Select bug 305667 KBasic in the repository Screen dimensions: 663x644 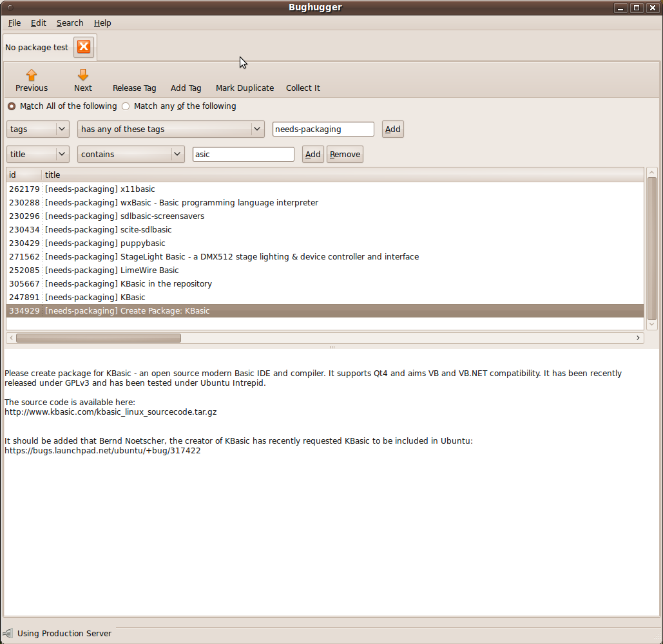[325, 283]
